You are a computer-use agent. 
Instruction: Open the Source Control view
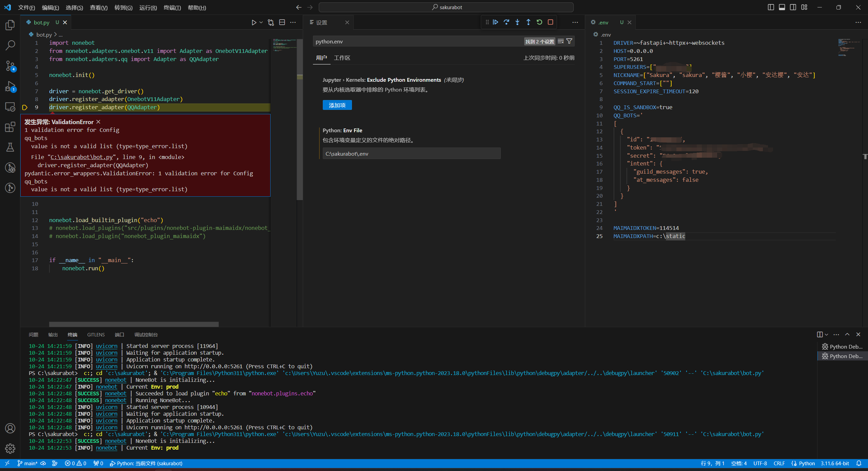(10, 66)
